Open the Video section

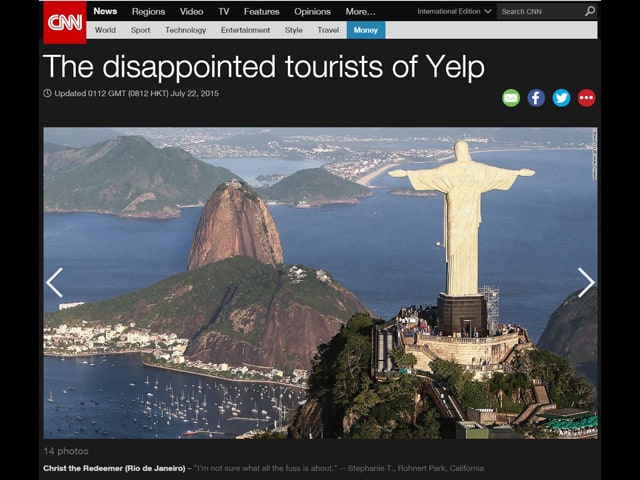[x=191, y=11]
